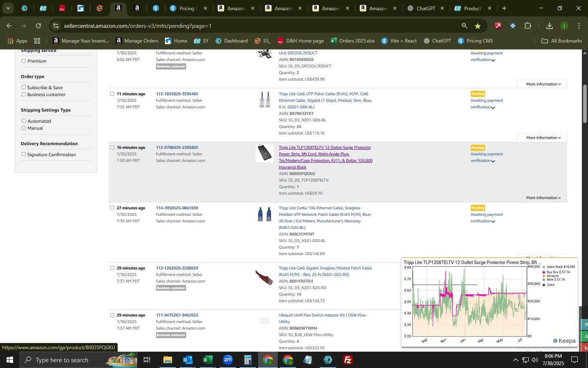Screen dimensions: 588x368
Task: Open the Chrome downloads icon
Action: pos(550,26)
